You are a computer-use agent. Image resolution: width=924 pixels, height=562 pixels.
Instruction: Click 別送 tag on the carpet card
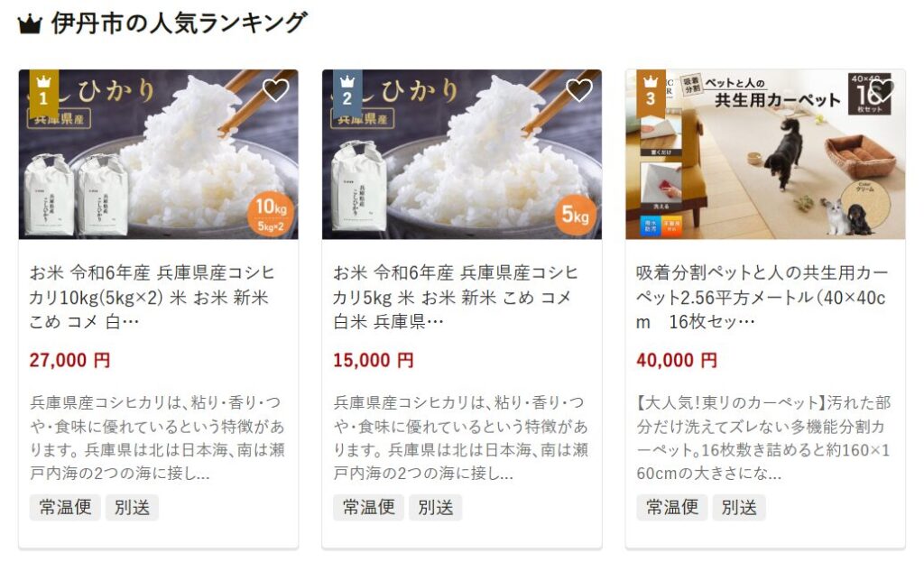[x=739, y=507]
